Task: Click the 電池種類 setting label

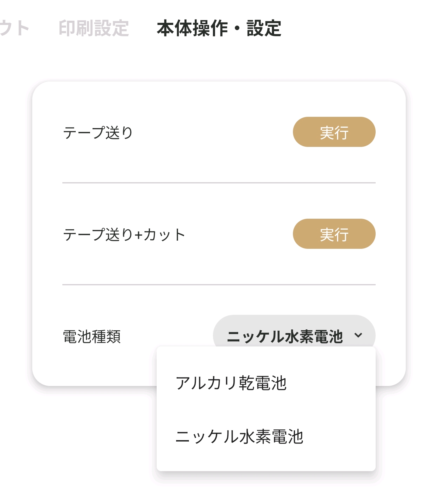Action: click(x=92, y=336)
